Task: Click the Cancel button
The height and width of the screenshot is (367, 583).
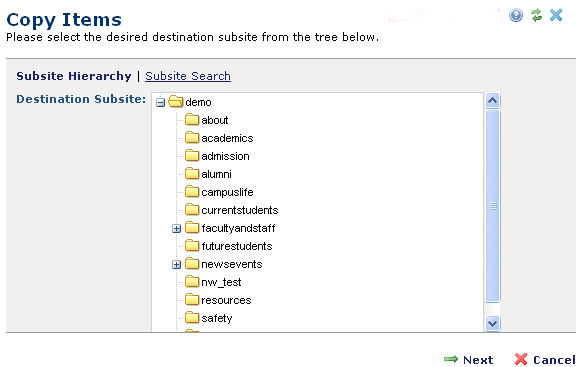Action: [545, 360]
